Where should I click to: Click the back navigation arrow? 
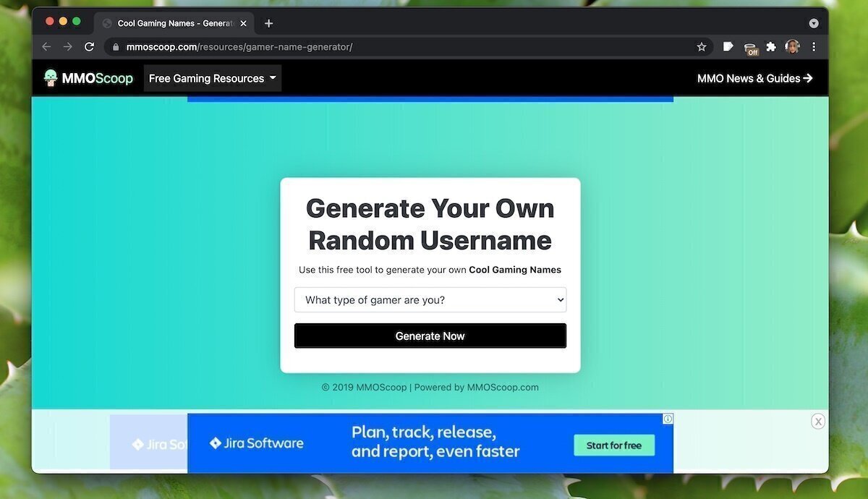point(46,46)
